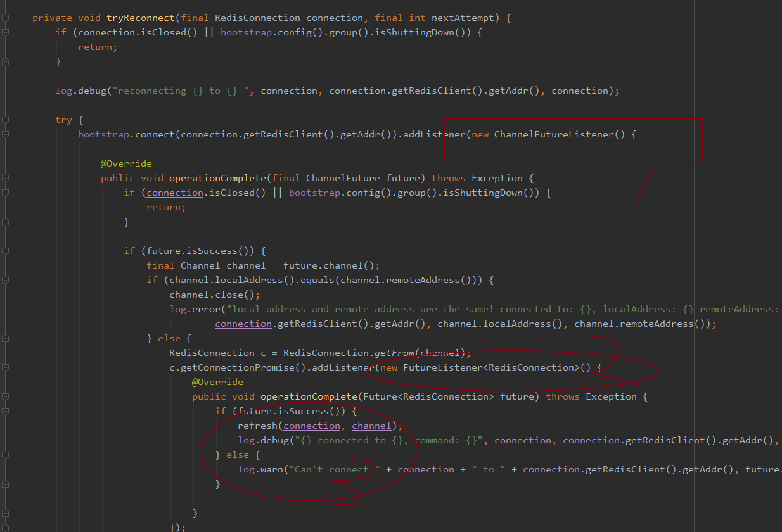This screenshot has width=782, height=532.
Task: Click the log.warn call
Action: click(260, 469)
